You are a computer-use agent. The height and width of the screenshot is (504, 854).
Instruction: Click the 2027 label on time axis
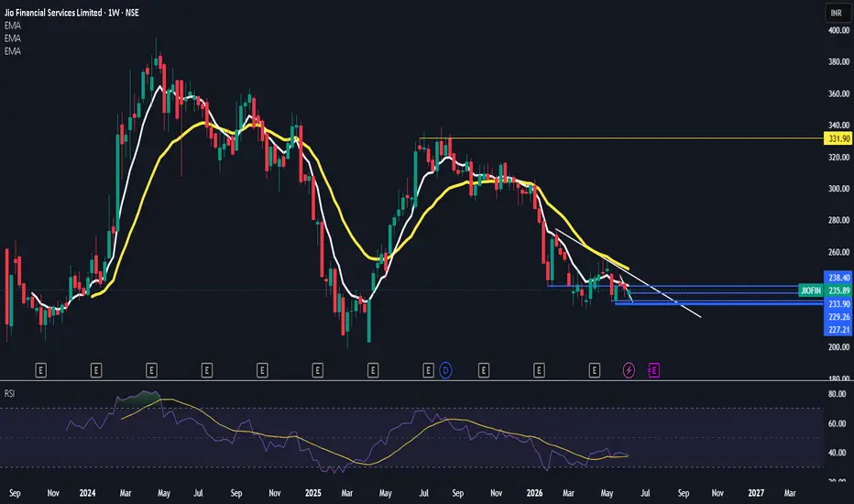[756, 493]
